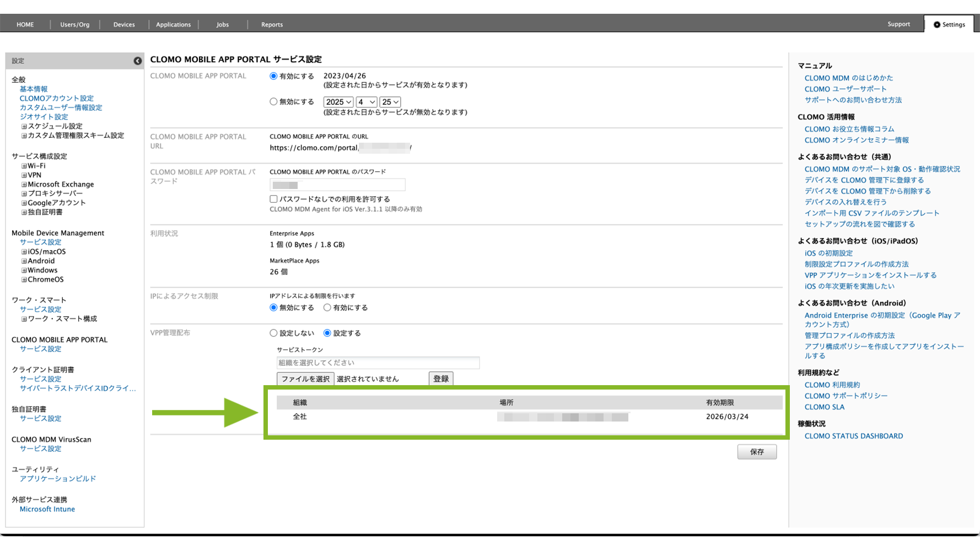Open サービス設定 under ワーク・スマート

[x=41, y=310]
